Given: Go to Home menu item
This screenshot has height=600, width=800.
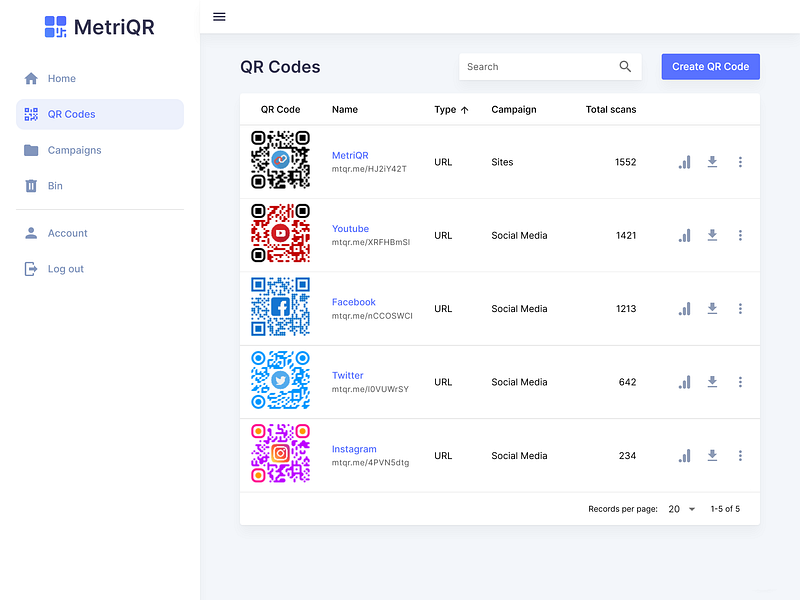Looking at the screenshot, I should [100, 79].
